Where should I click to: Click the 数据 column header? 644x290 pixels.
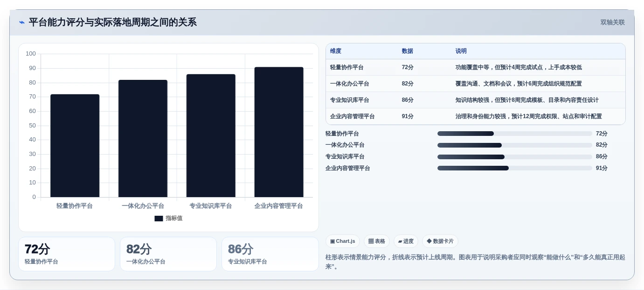(408, 51)
